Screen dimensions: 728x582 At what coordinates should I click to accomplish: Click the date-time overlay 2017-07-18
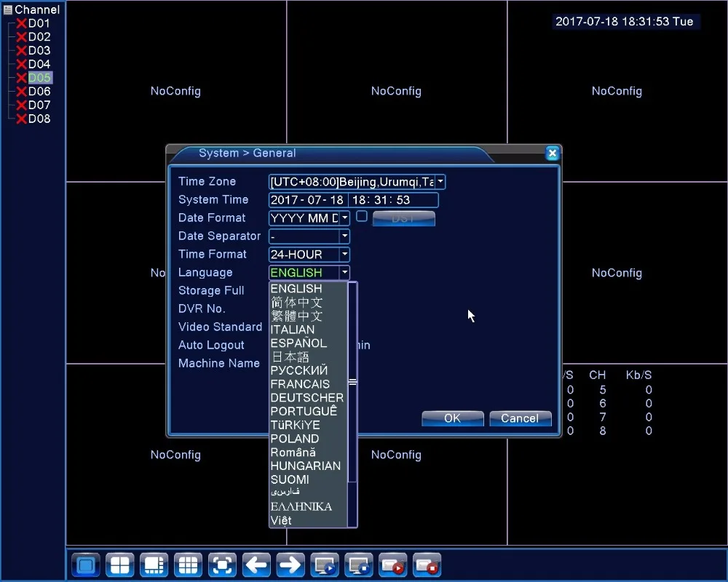point(625,21)
